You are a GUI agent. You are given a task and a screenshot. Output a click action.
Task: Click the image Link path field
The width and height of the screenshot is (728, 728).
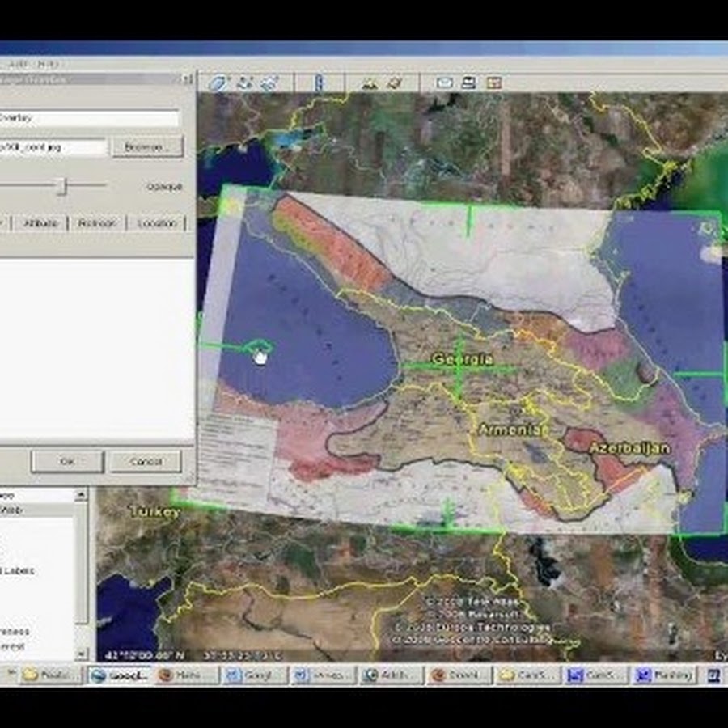pyautogui.click(x=53, y=147)
